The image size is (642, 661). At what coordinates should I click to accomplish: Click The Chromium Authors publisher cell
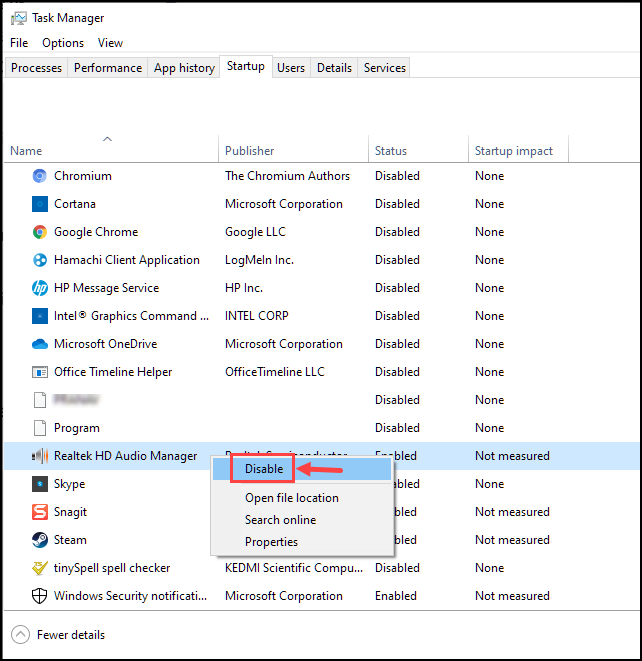[287, 176]
